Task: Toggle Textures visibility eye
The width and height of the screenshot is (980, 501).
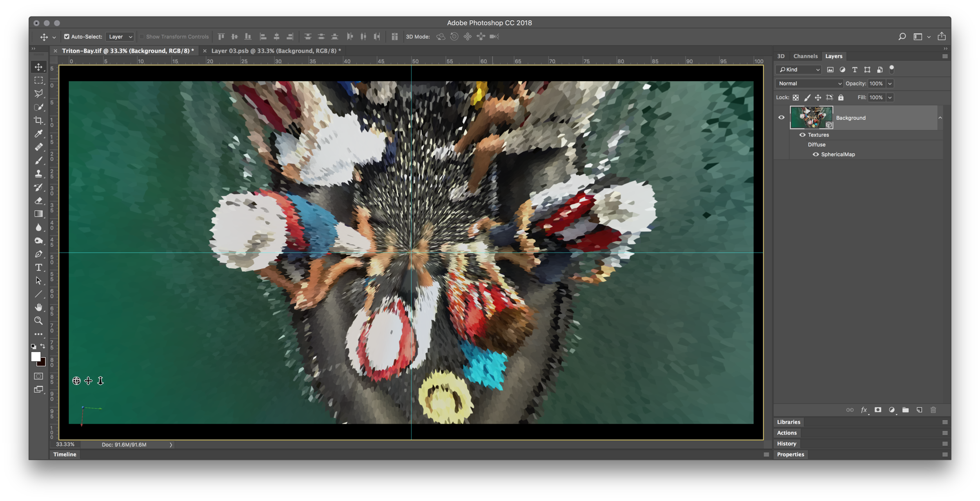Action: [x=802, y=135]
